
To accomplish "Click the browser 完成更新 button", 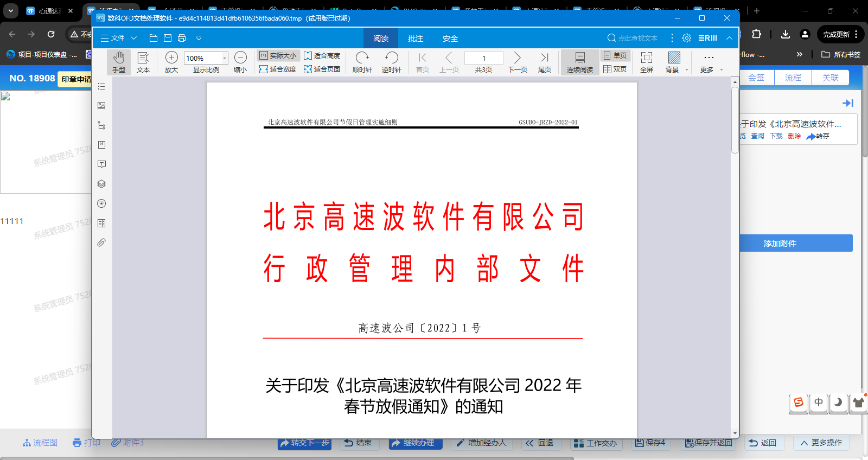I will (840, 34).
